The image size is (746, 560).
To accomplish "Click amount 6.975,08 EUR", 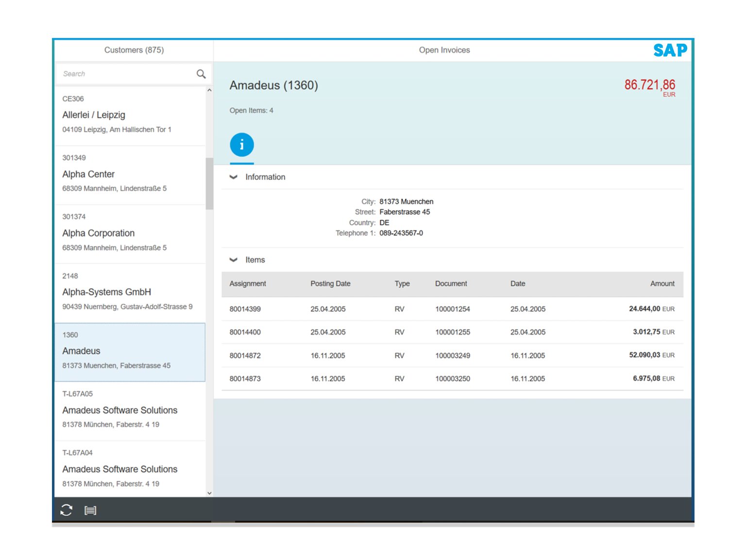I will coord(654,379).
